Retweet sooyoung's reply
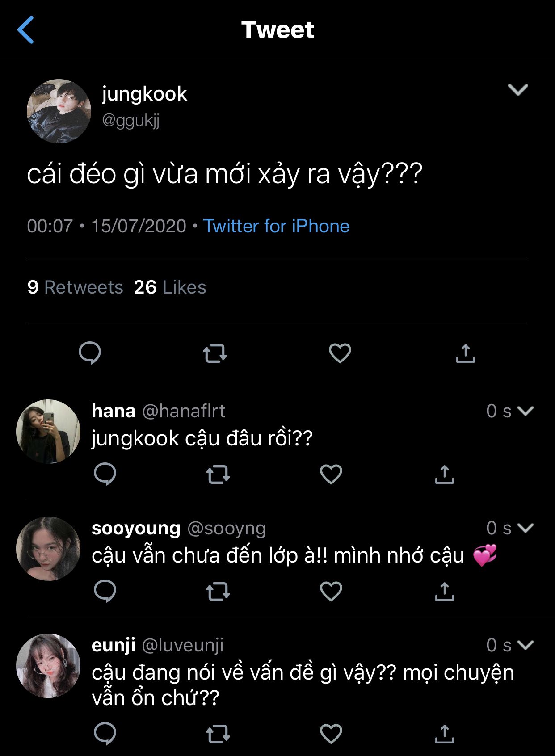Viewport: 555px width, 756px height. coord(218,592)
